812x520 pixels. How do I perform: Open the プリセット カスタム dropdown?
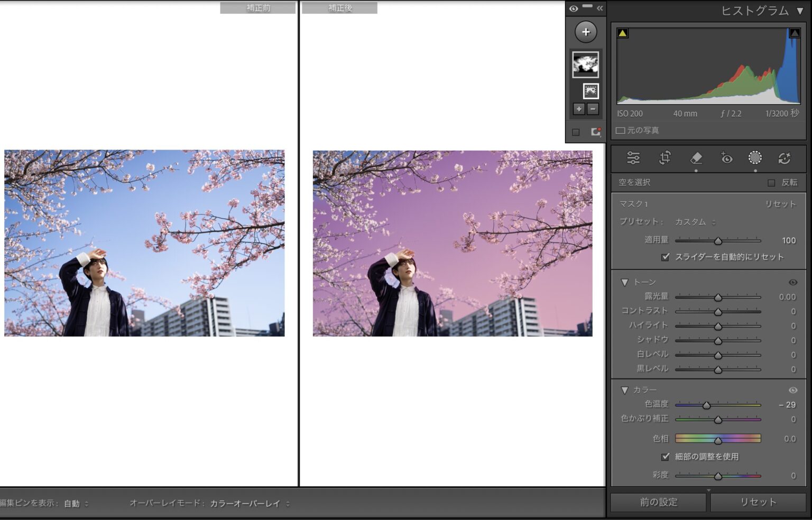pyautogui.click(x=695, y=222)
